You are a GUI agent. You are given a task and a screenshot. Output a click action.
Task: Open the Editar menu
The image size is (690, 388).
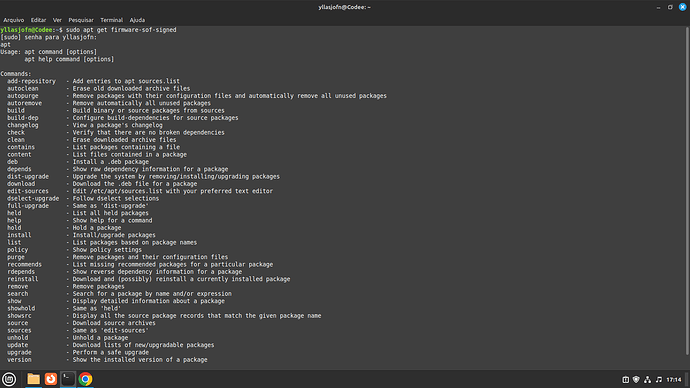38,20
